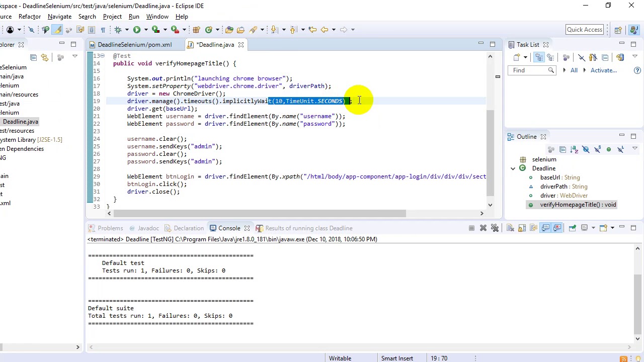The image size is (644, 362).
Task: Click the Open Type toolbar icon
Action: pyautogui.click(x=229, y=30)
